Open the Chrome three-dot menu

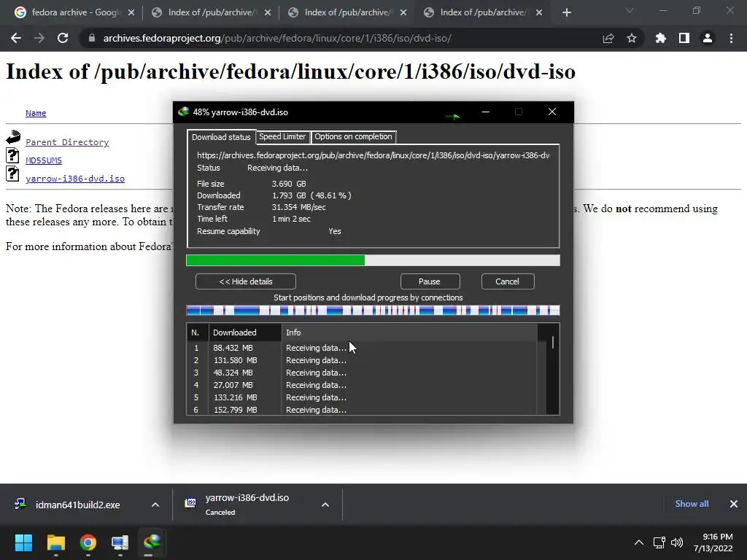pyautogui.click(x=731, y=38)
